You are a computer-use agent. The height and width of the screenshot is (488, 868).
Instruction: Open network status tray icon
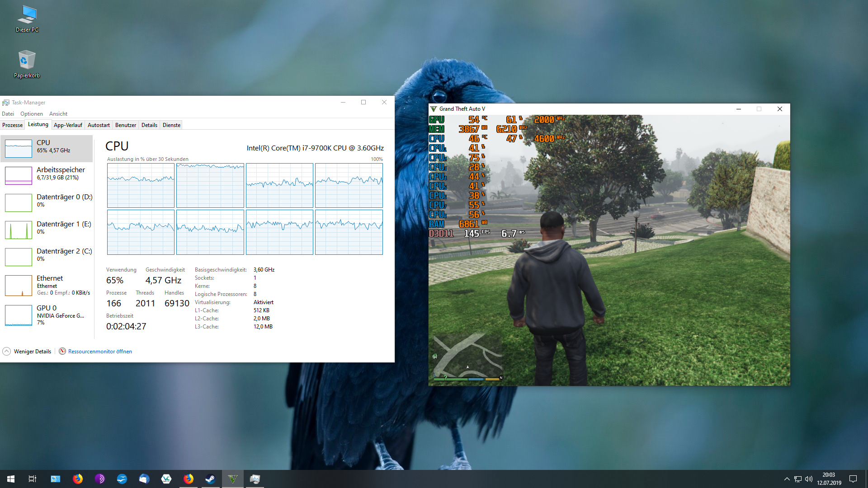click(798, 479)
